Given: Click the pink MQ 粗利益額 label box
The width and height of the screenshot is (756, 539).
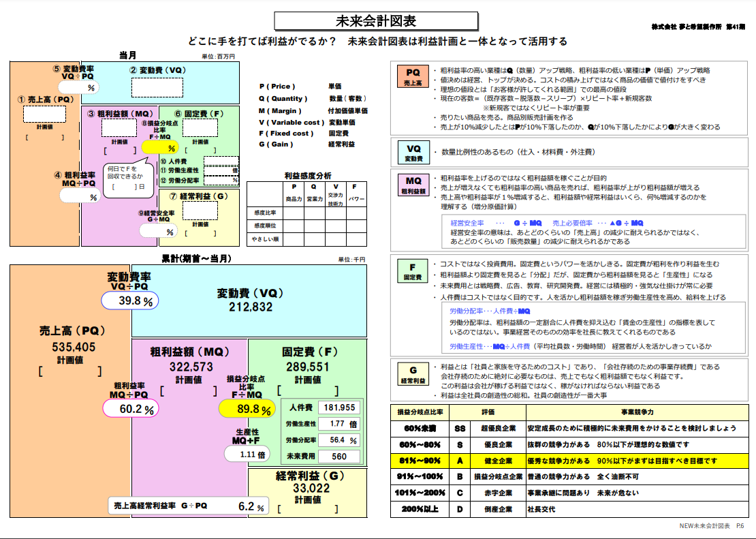Looking at the screenshot, I should (x=413, y=185).
